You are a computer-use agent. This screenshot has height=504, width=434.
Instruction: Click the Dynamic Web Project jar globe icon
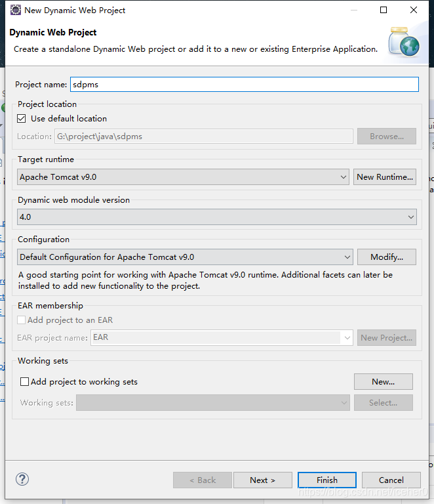tap(404, 42)
